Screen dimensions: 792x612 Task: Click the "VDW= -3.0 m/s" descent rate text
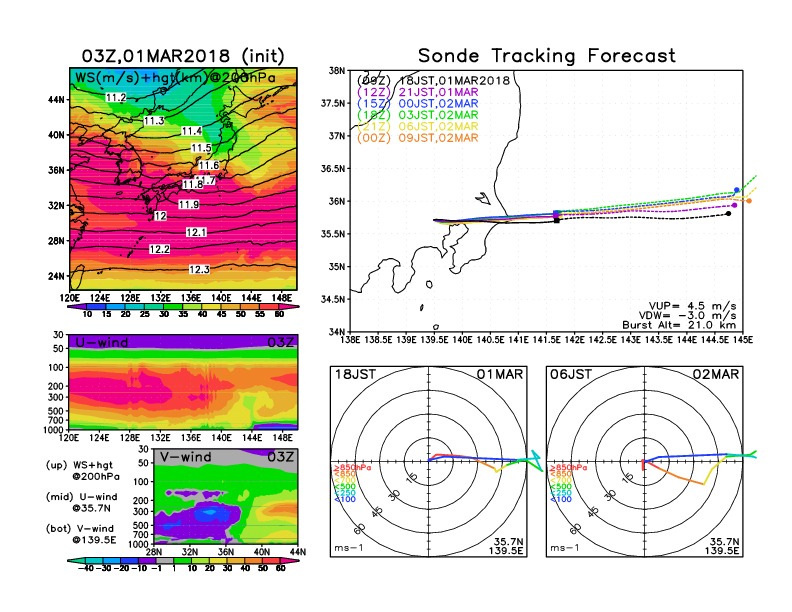(687, 315)
